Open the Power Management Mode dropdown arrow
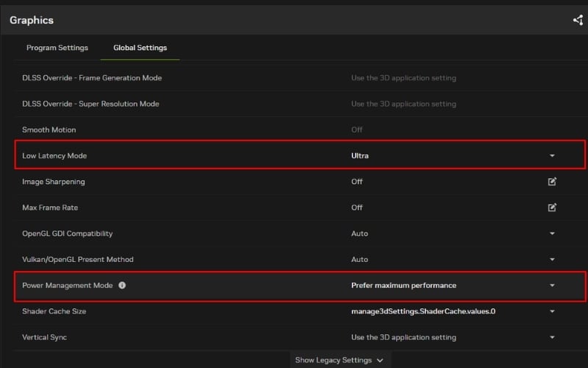Image resolution: width=588 pixels, height=368 pixels. 552,286
